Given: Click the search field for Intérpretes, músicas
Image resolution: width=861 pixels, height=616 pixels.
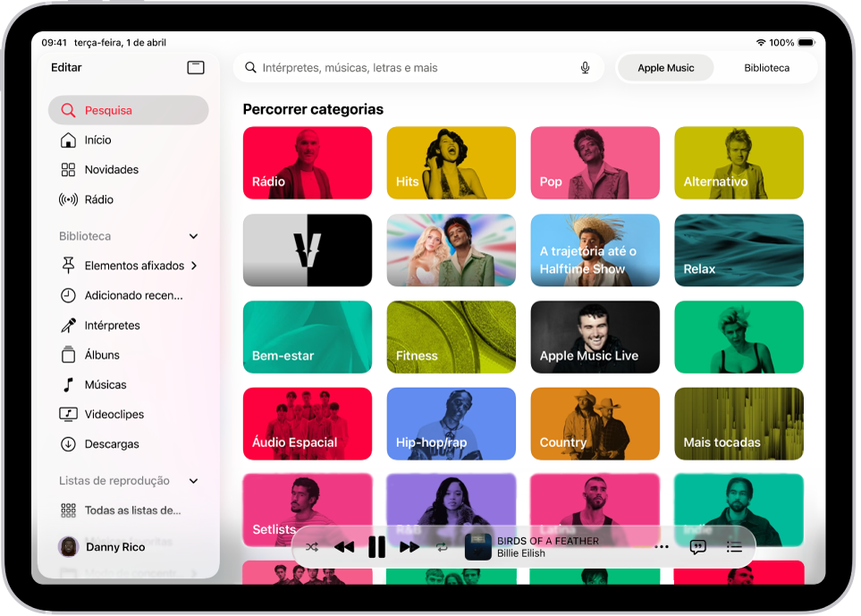Looking at the screenshot, I should [x=418, y=68].
